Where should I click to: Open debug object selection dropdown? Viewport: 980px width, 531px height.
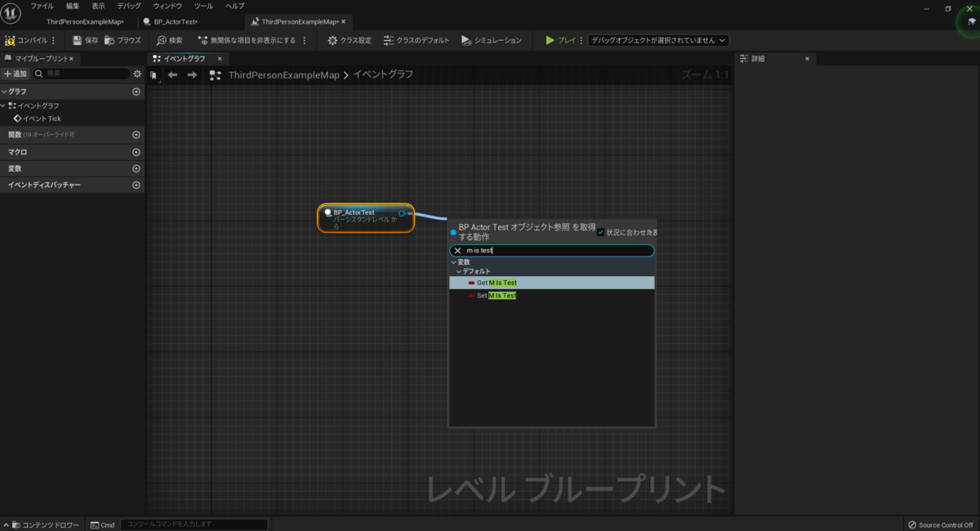(x=658, y=40)
